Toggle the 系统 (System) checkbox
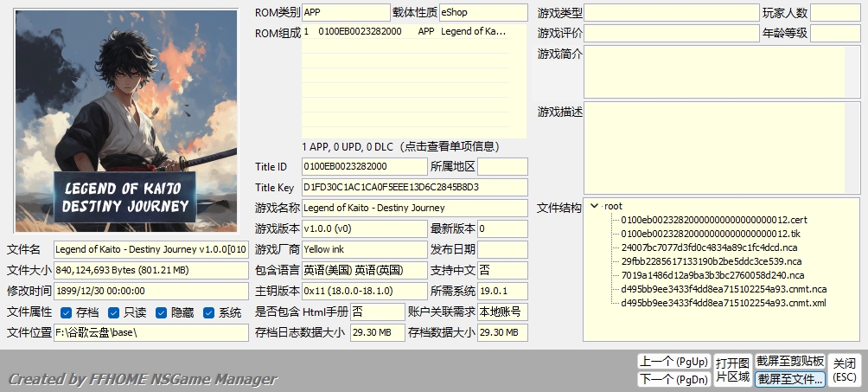This screenshot has width=868, height=392. [209, 312]
